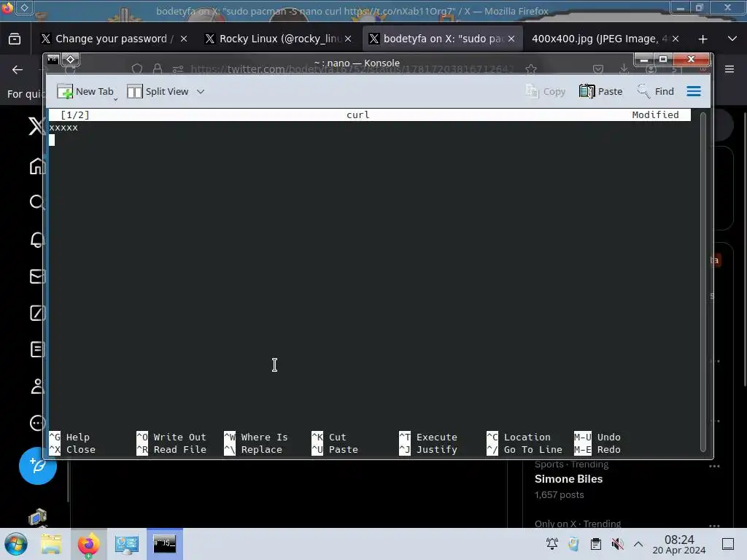Viewport: 747px width, 560px height.
Task: Close the Rocky Linux tab
Action: [x=348, y=39]
